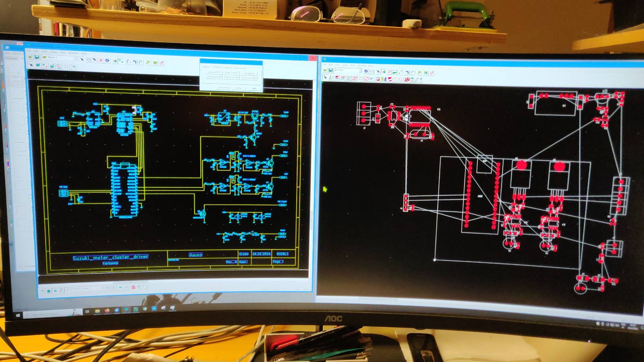
Task: Open the Sheet 1 dropdown selector
Action: point(75,58)
